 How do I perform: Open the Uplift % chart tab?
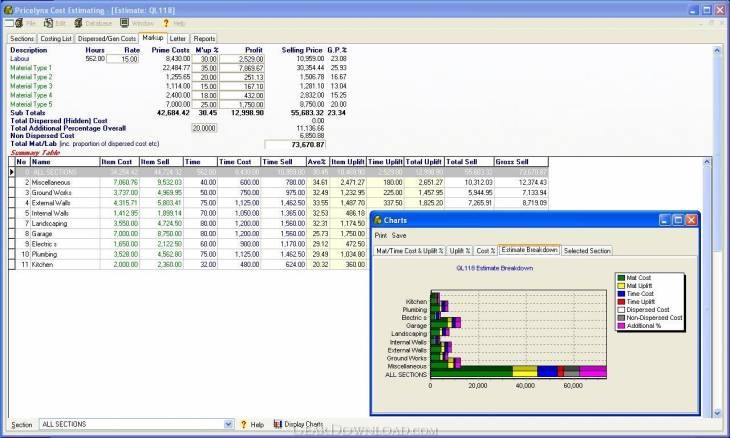tap(460, 251)
